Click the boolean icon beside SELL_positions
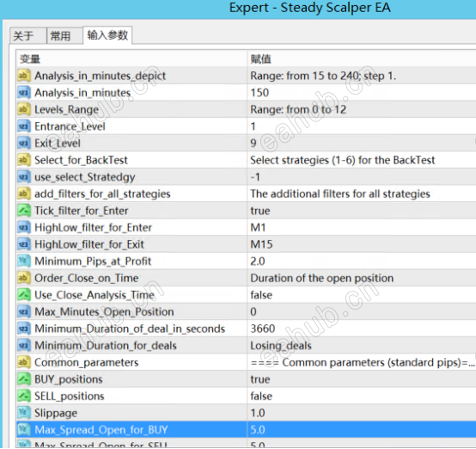Image resolution: width=476 pixels, height=449 pixels. coord(24,396)
